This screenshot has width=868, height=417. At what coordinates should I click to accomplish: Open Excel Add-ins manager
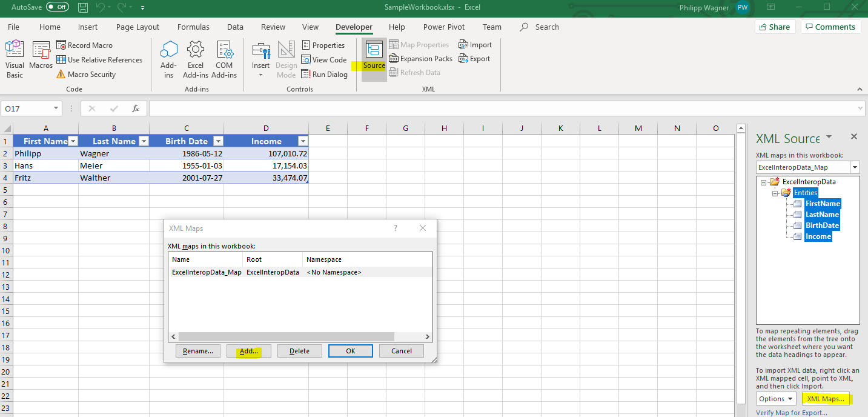pyautogui.click(x=196, y=59)
